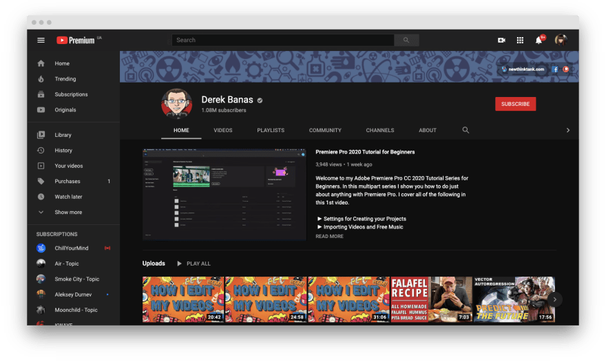The image size is (606, 364).
Task: Open the Trending sidebar link
Action: 65,78
